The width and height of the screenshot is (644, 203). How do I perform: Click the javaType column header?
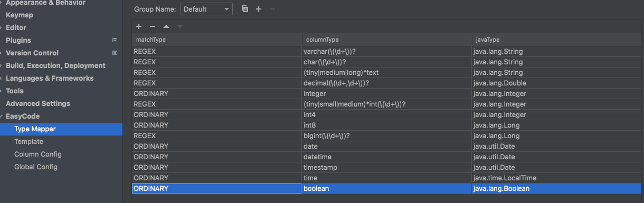coord(556,40)
